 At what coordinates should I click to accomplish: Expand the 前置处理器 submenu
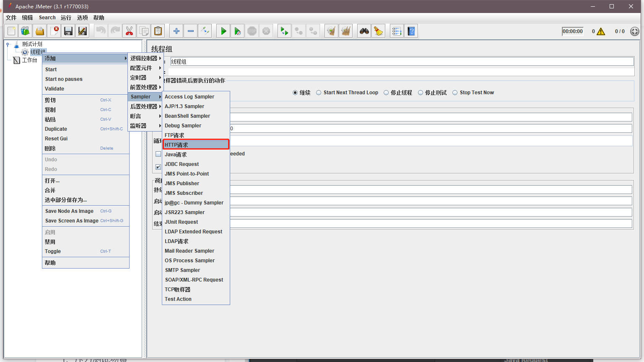(x=145, y=87)
